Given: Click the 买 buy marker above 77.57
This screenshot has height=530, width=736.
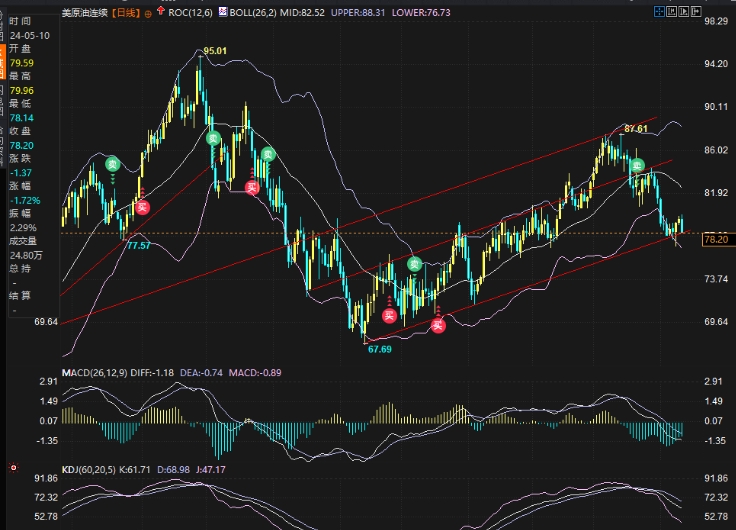Looking at the screenshot, I should click(x=142, y=207).
